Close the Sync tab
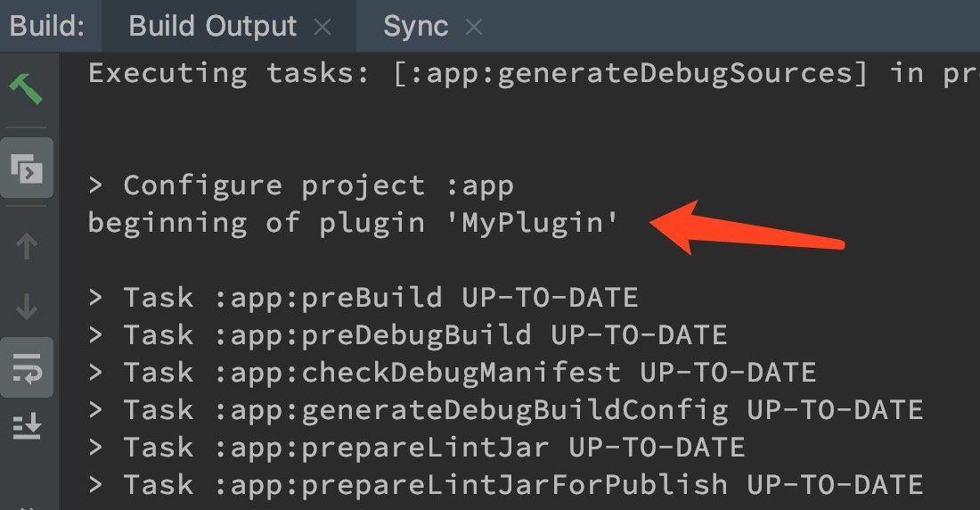 474,27
